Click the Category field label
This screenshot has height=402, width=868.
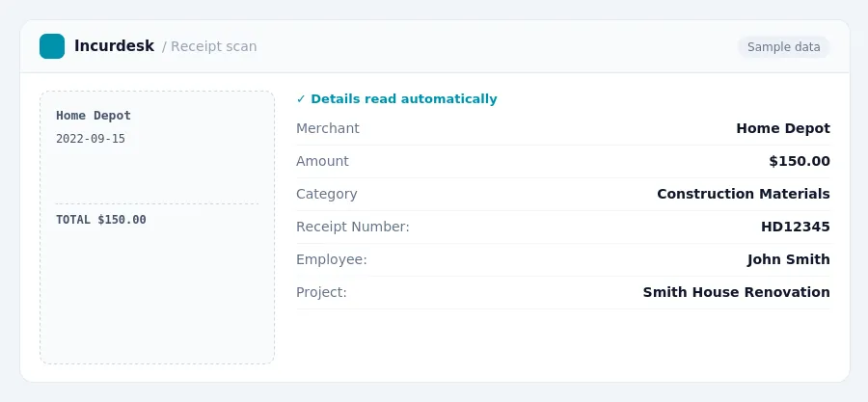pos(327,194)
